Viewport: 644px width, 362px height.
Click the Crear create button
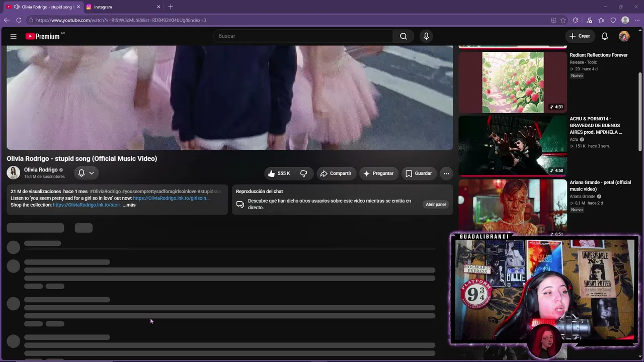pos(579,36)
